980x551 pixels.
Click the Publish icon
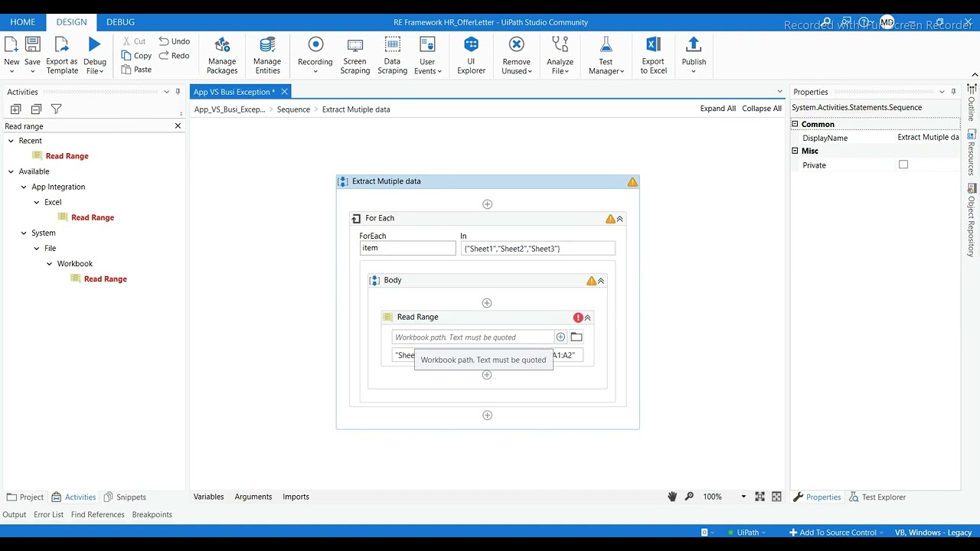pos(694,44)
